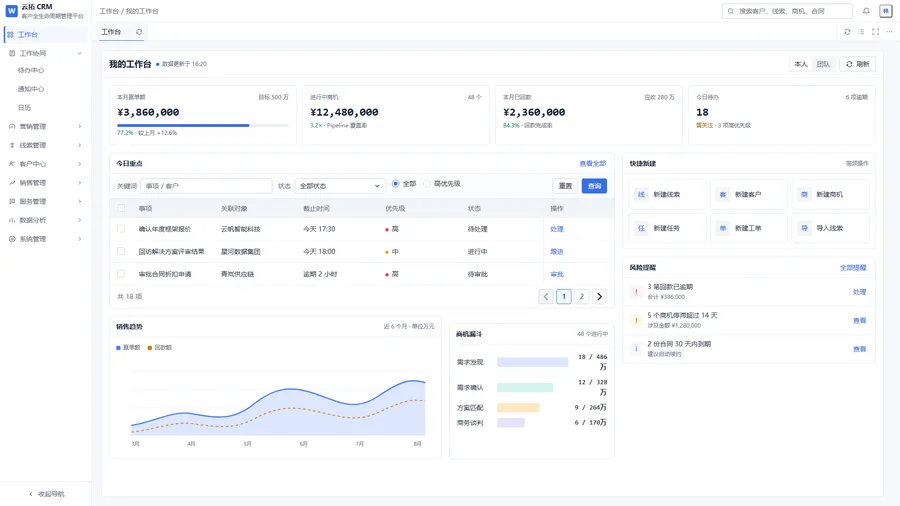Click the red alert icon for 3 笔回款已逾期
Image resolution: width=900 pixels, height=506 pixels.
[636, 291]
